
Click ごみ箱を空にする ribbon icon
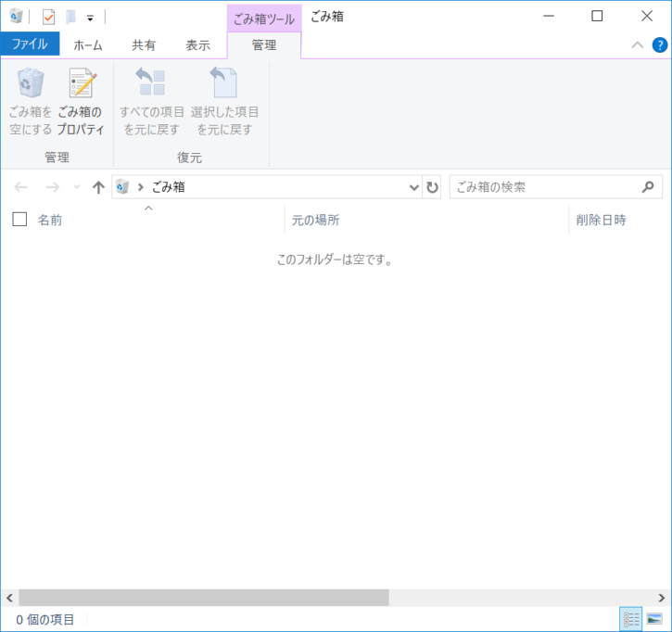pos(31,102)
